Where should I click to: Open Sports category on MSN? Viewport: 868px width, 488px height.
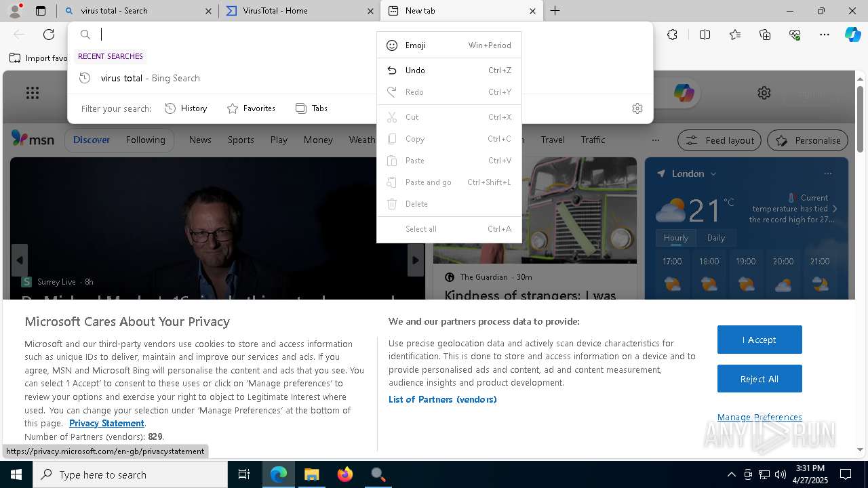pyautogui.click(x=241, y=140)
